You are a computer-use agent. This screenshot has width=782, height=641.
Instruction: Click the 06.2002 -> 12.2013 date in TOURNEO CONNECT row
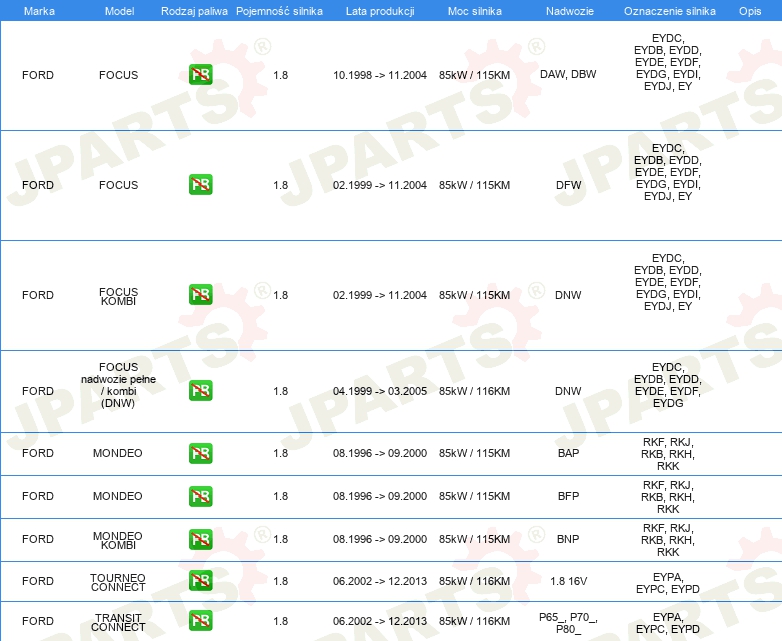[380, 581]
